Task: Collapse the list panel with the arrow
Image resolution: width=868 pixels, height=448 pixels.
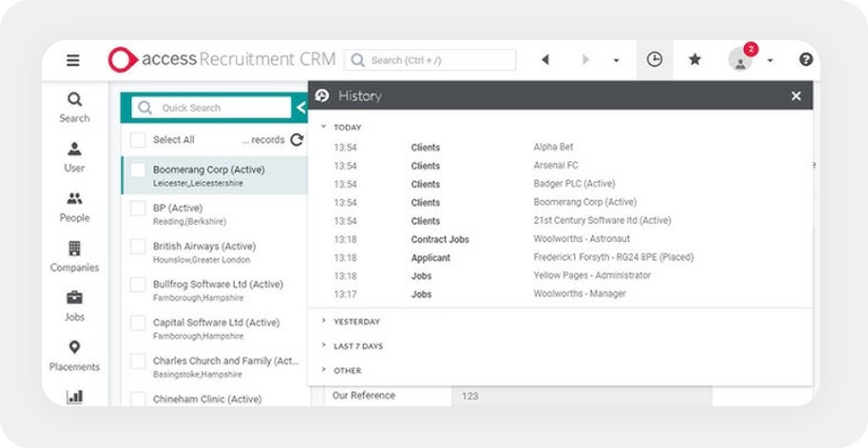Action: (301, 108)
